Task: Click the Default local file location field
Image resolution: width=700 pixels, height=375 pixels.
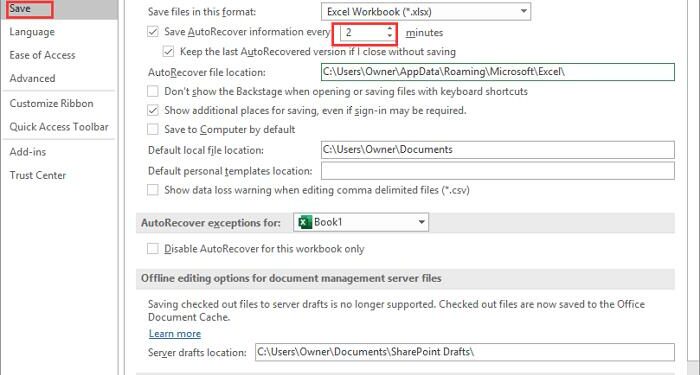Action: [498, 150]
